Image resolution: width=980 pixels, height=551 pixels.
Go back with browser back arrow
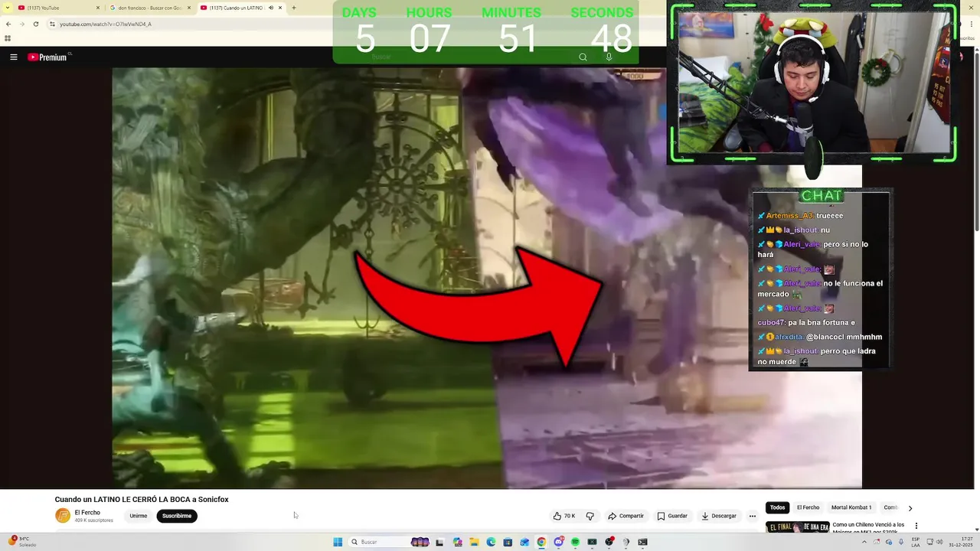pos(8,24)
